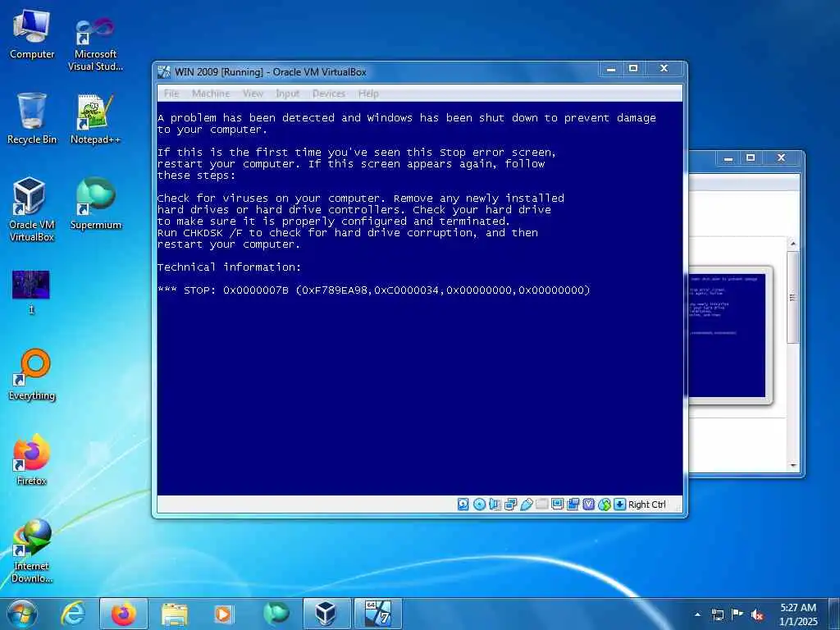Click the network adapters icon in VirtualBox status bar

coord(510,504)
